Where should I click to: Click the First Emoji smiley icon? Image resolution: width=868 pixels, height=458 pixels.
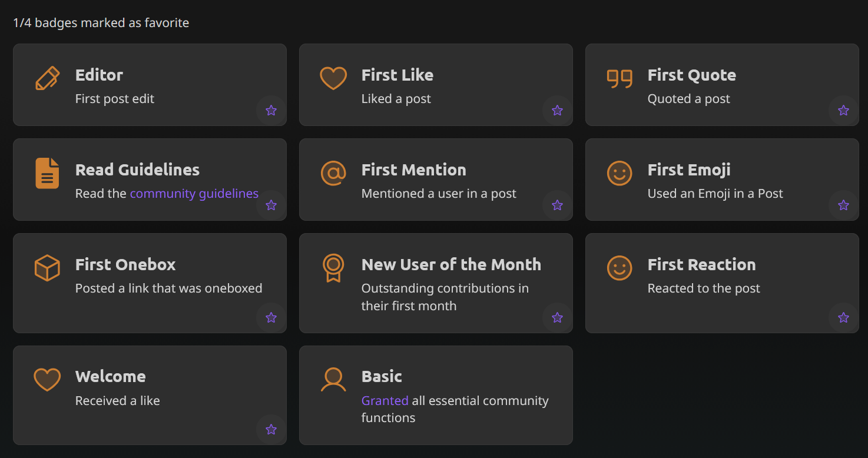click(619, 173)
